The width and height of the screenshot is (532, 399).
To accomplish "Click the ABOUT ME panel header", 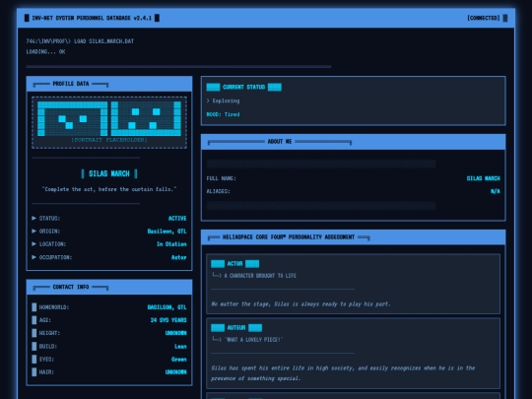I will click(x=354, y=142).
